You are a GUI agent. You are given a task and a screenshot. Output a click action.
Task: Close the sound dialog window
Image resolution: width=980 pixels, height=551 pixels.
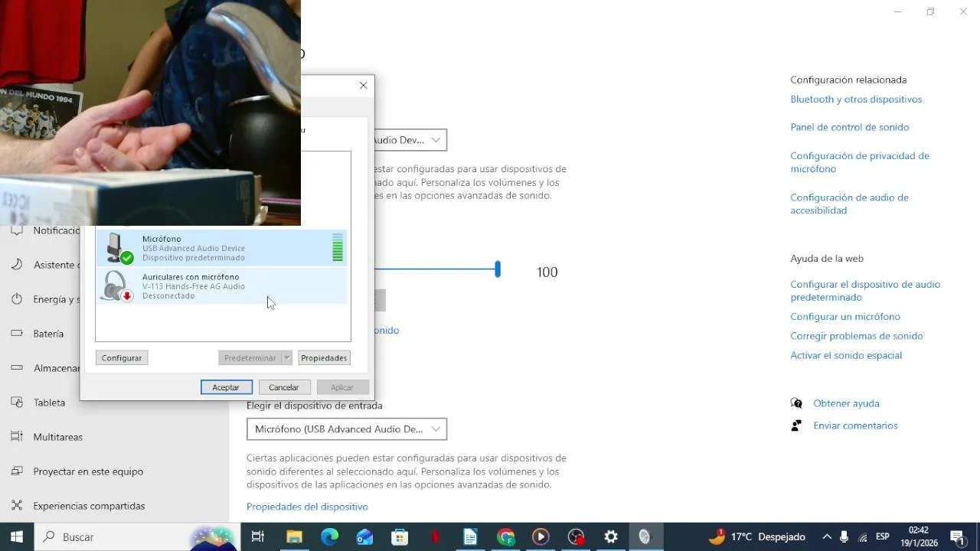click(x=364, y=85)
